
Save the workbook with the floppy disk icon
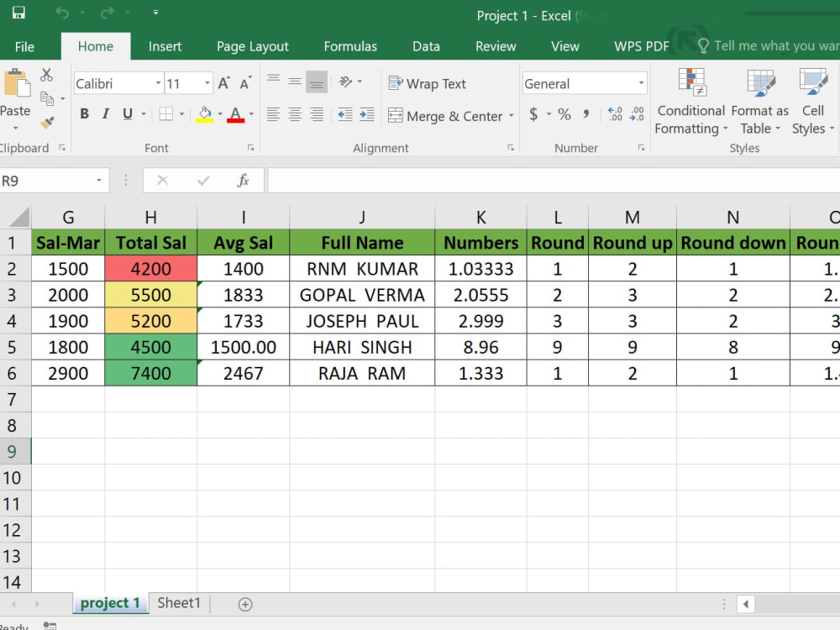[x=18, y=13]
